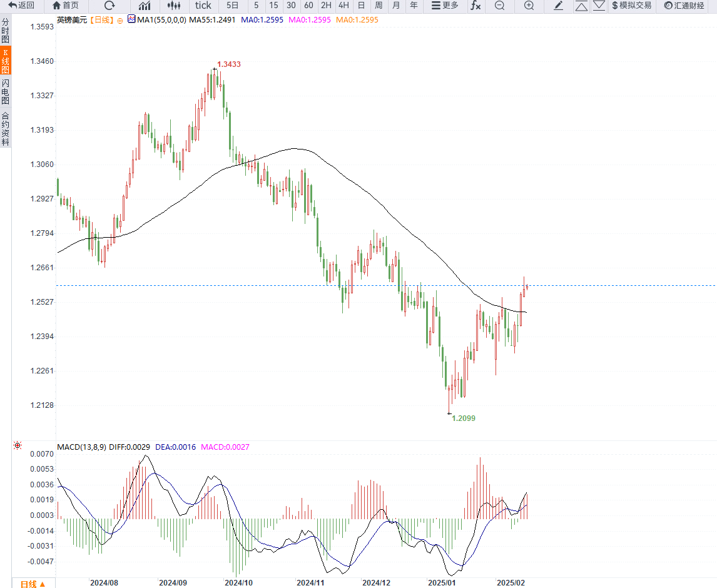Expand the 日线 period selector at bottom
Screen dimensions: 717x588
point(33,584)
